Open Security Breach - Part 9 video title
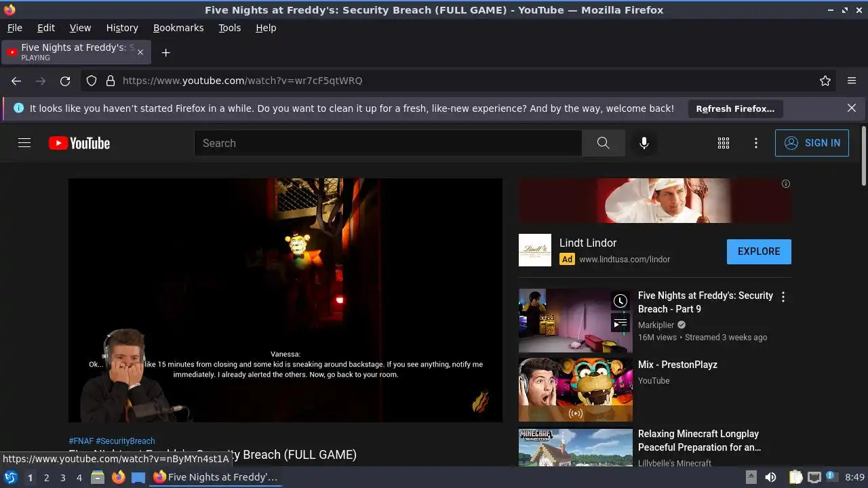The width and height of the screenshot is (868, 488). tap(705, 302)
